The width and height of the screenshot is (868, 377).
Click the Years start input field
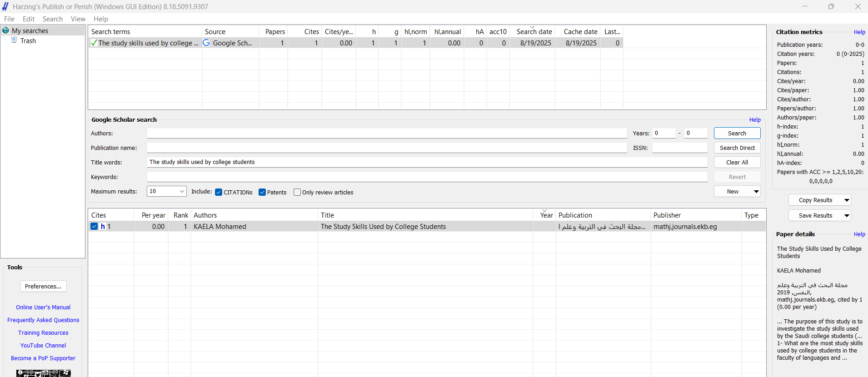point(664,133)
